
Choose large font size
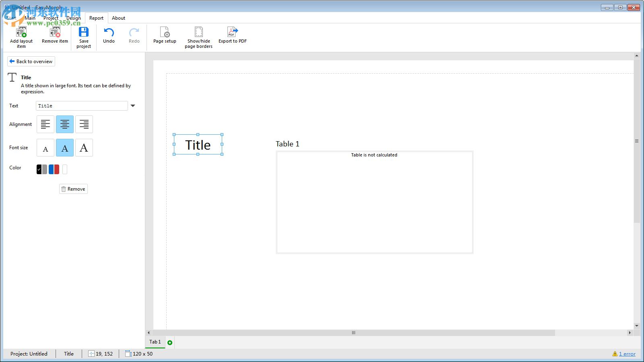(x=84, y=148)
